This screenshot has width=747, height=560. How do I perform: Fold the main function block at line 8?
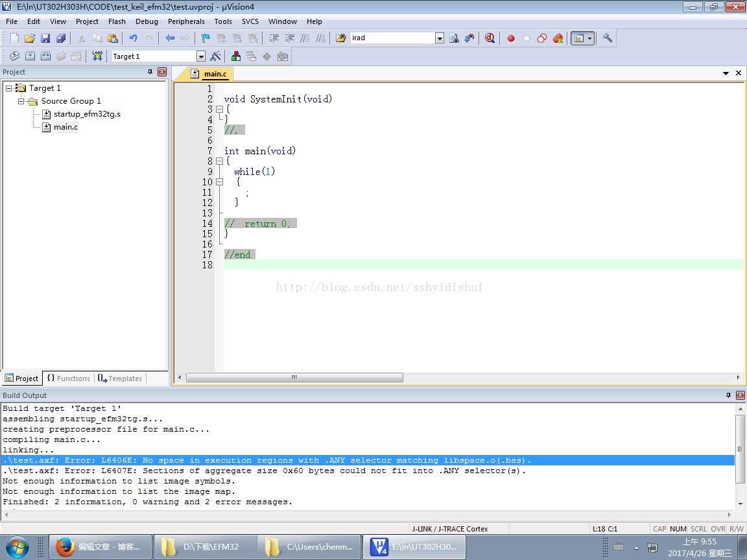click(220, 161)
